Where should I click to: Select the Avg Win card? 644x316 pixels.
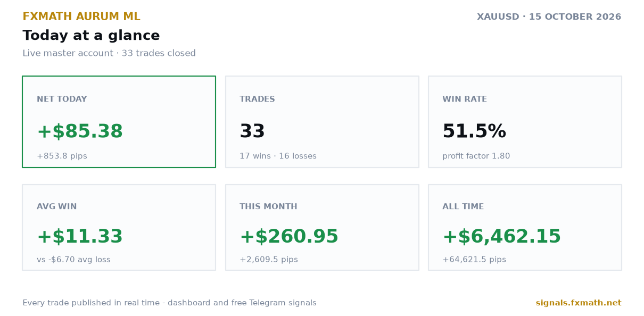[x=119, y=228]
